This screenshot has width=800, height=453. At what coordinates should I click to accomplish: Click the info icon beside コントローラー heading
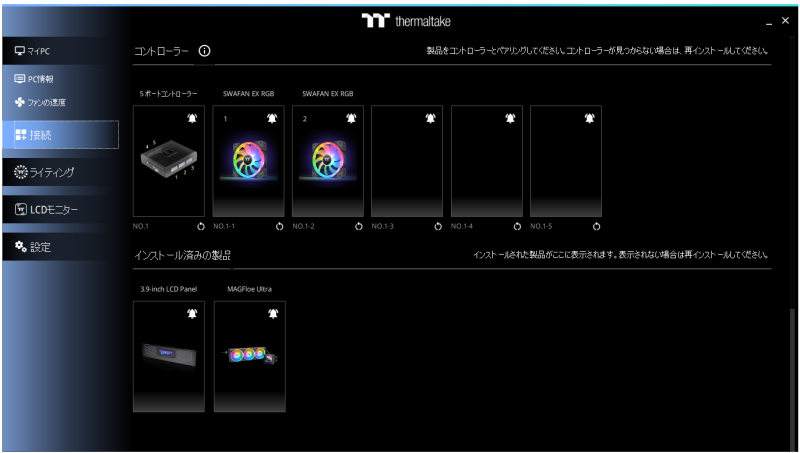point(204,51)
